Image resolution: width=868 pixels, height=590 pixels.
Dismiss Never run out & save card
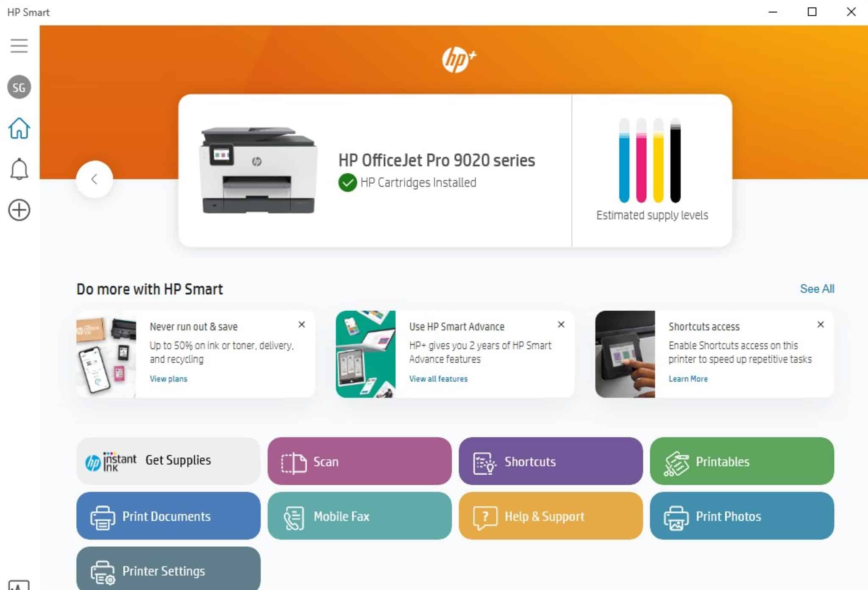point(301,324)
